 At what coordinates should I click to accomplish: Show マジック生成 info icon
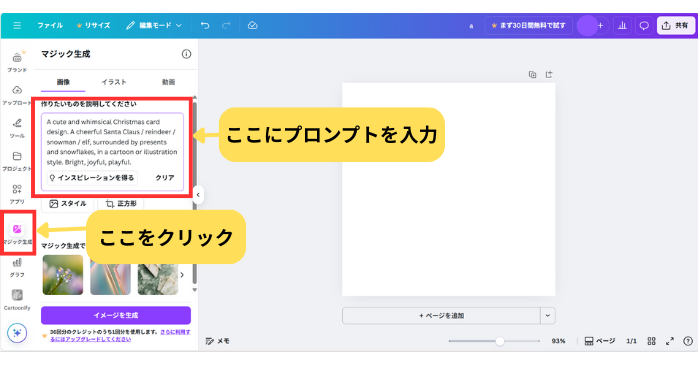tap(186, 54)
